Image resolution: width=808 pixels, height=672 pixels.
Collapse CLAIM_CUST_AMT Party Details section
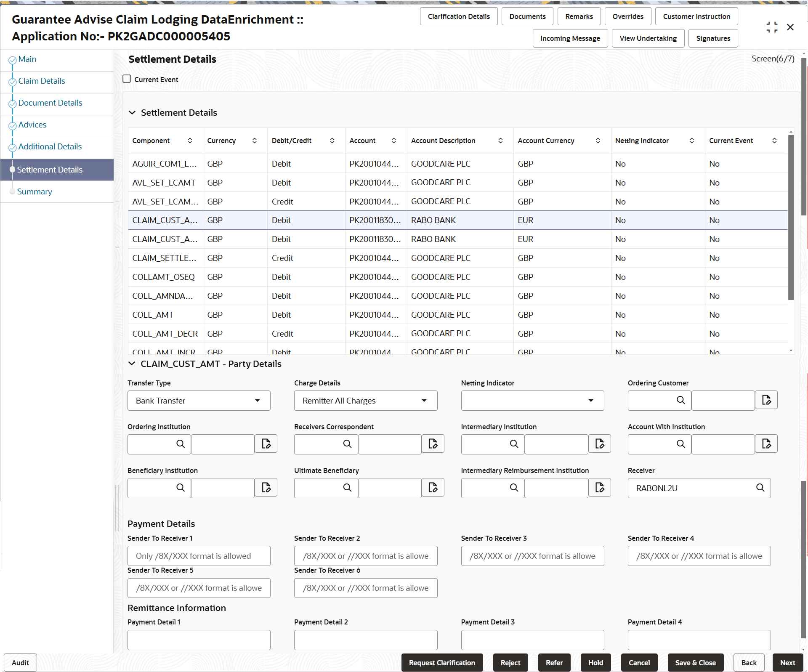132,364
